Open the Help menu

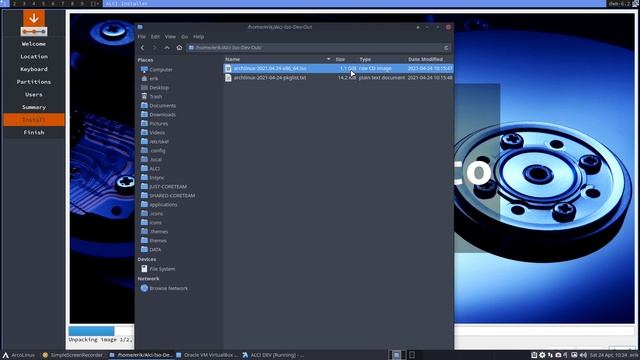click(x=198, y=37)
